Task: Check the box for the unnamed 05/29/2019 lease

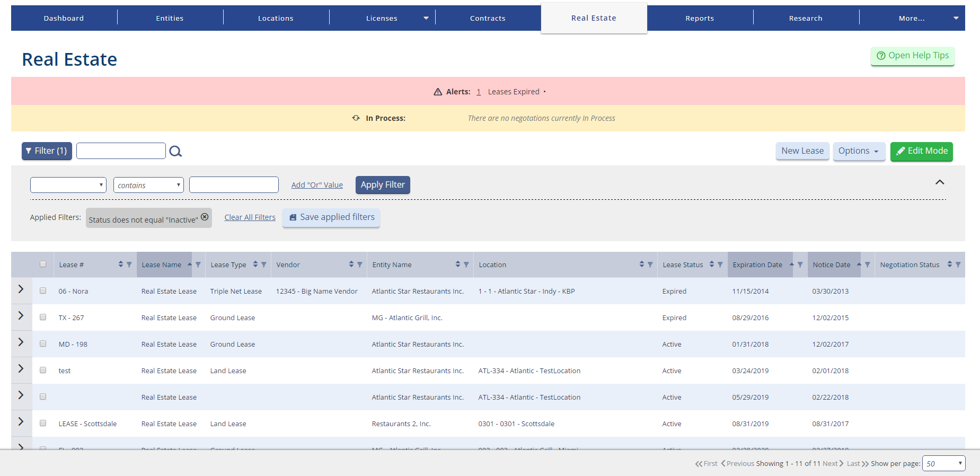Action: click(x=43, y=396)
